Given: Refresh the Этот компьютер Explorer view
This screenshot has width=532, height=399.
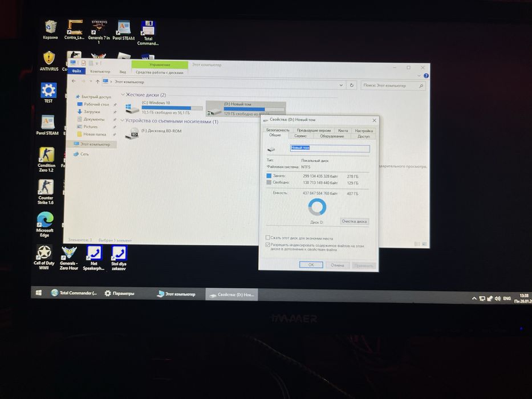Looking at the screenshot, I should tap(351, 85).
